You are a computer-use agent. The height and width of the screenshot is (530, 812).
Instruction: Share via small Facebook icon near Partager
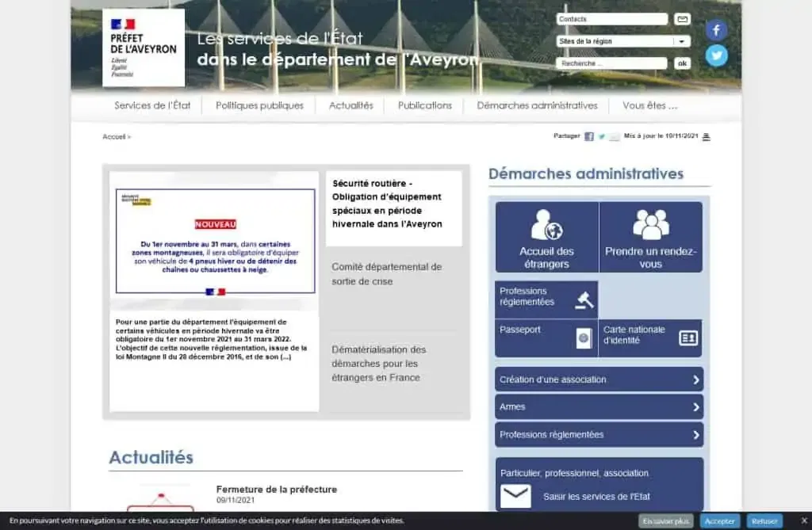pos(589,136)
